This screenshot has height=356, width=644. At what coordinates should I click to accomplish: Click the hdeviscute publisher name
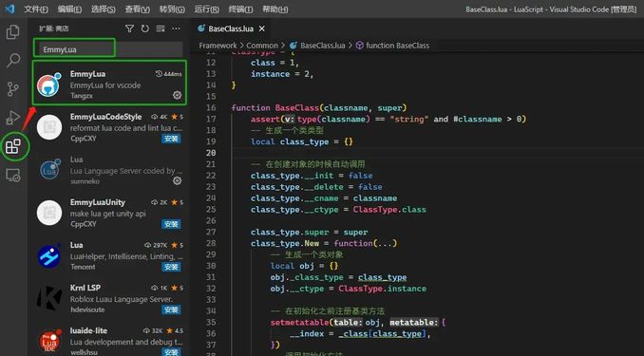(87, 309)
